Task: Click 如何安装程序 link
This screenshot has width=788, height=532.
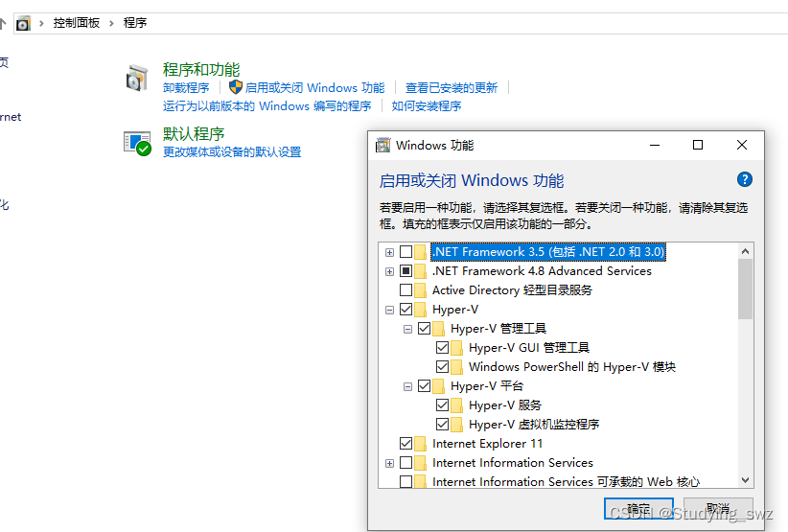Action: pos(427,106)
